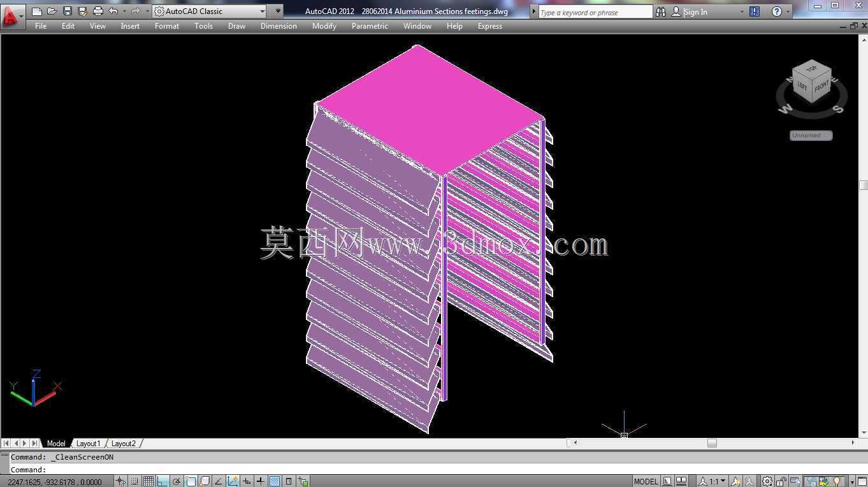Screen dimensions: 868x487
Task: Redo the last undone action
Action: [135, 11]
